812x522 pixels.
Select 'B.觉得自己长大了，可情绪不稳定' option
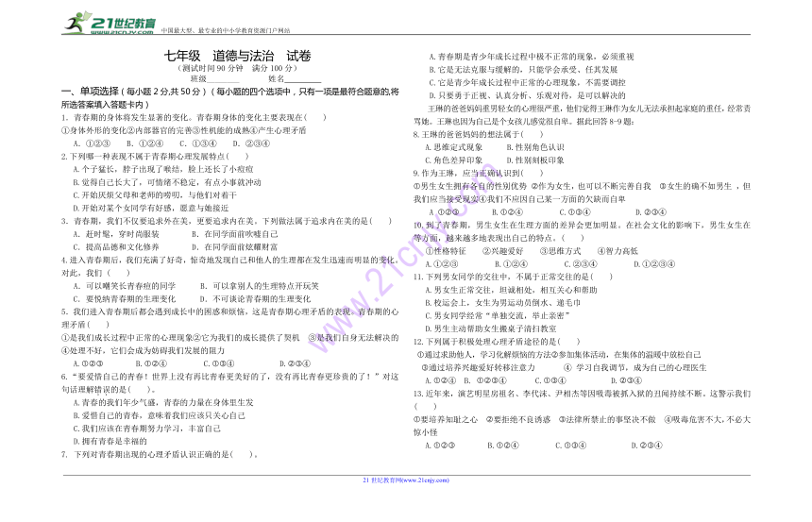pyautogui.click(x=167, y=182)
